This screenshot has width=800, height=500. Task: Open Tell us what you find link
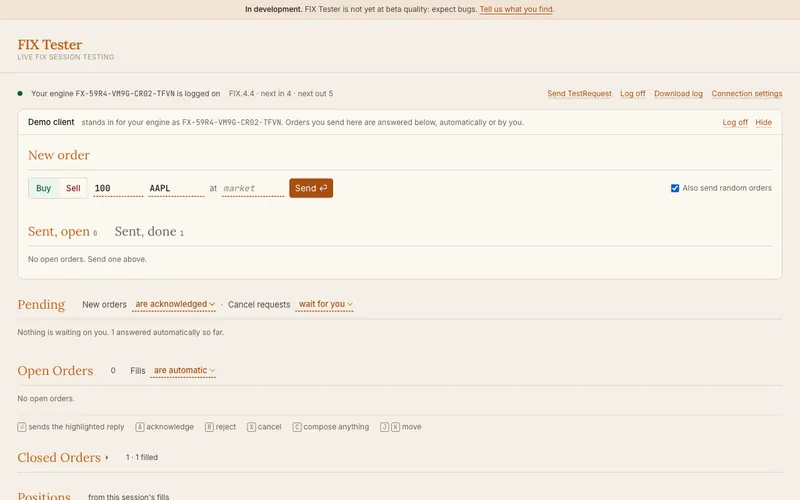click(516, 9)
